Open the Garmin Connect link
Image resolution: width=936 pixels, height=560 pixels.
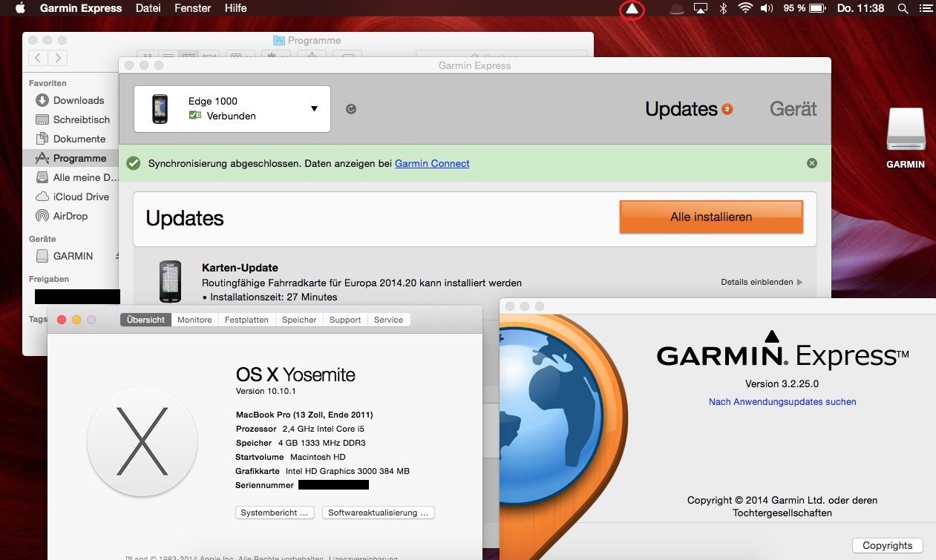(x=432, y=163)
